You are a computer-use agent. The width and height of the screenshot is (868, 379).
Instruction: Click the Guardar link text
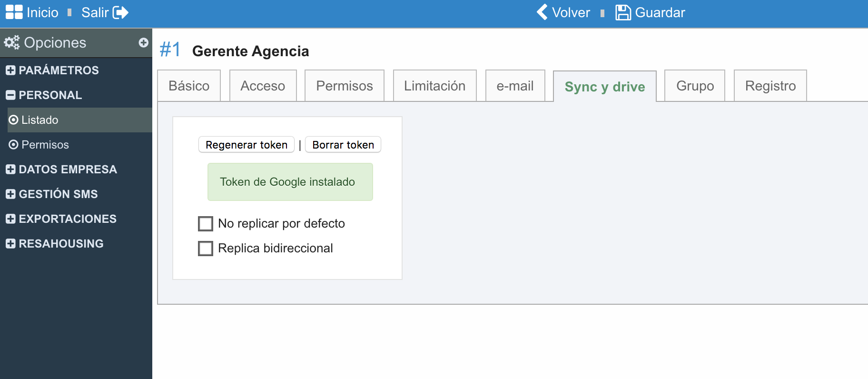660,12
